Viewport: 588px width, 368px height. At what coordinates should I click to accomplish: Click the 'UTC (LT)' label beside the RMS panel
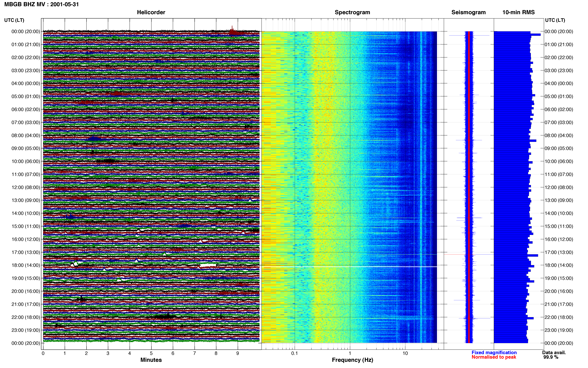(x=555, y=20)
